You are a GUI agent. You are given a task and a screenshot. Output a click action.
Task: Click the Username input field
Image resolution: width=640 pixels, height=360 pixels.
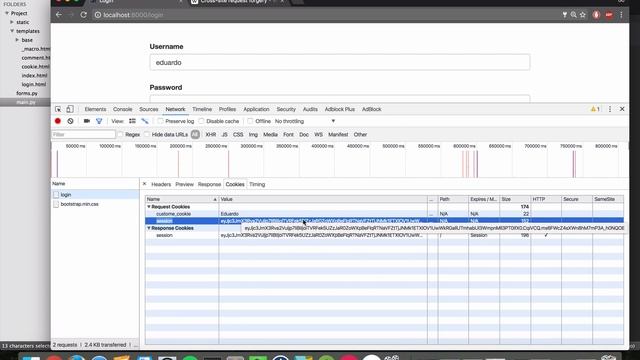340,62
